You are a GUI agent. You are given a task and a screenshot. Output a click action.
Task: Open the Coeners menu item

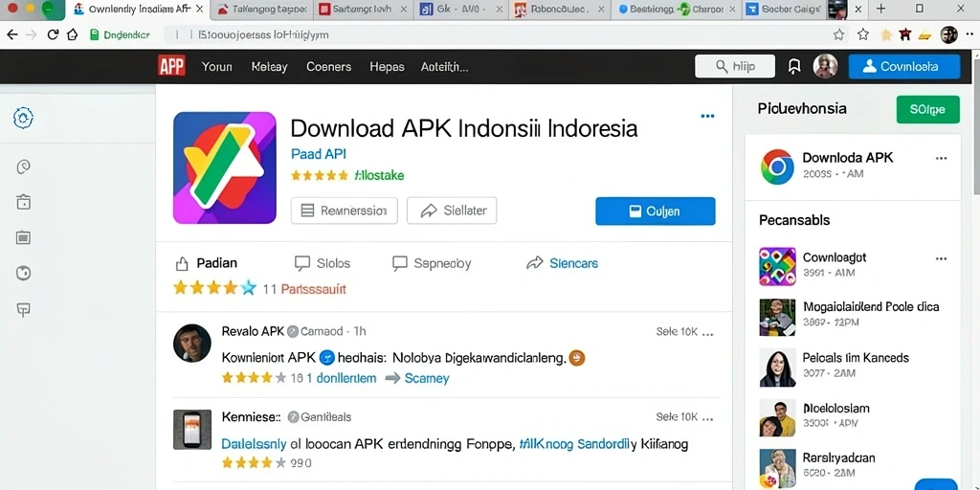pyautogui.click(x=329, y=67)
